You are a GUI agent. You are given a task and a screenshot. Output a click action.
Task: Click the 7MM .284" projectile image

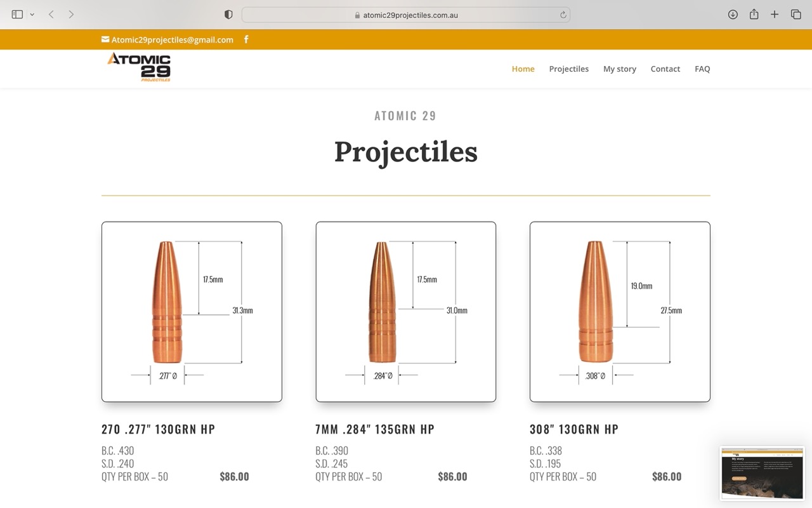point(406,311)
